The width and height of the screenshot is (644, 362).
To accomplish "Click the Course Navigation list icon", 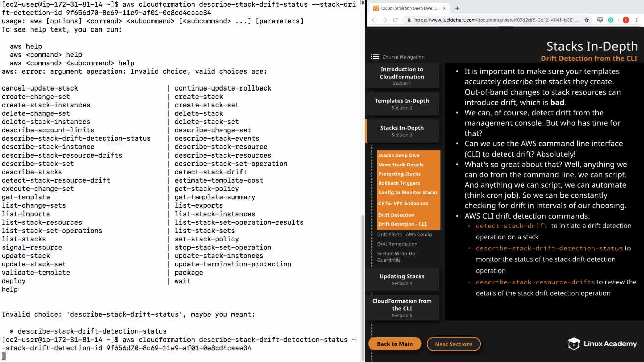I will pos(375,57).
